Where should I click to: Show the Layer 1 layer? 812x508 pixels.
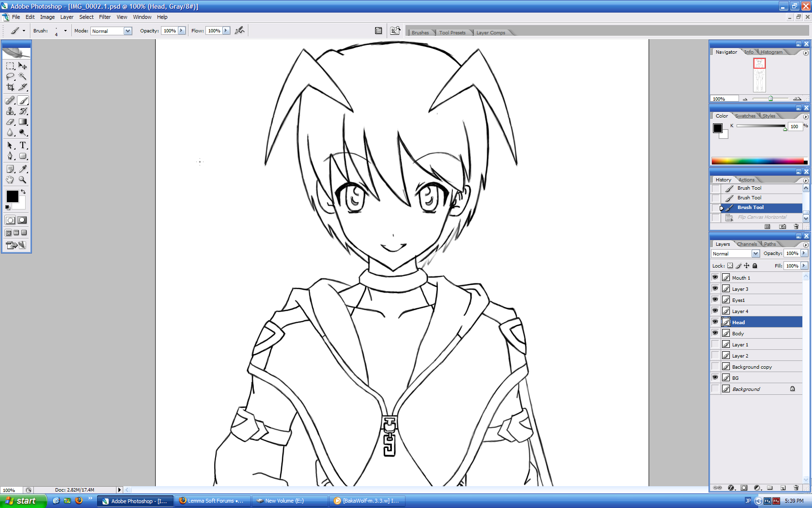point(715,344)
